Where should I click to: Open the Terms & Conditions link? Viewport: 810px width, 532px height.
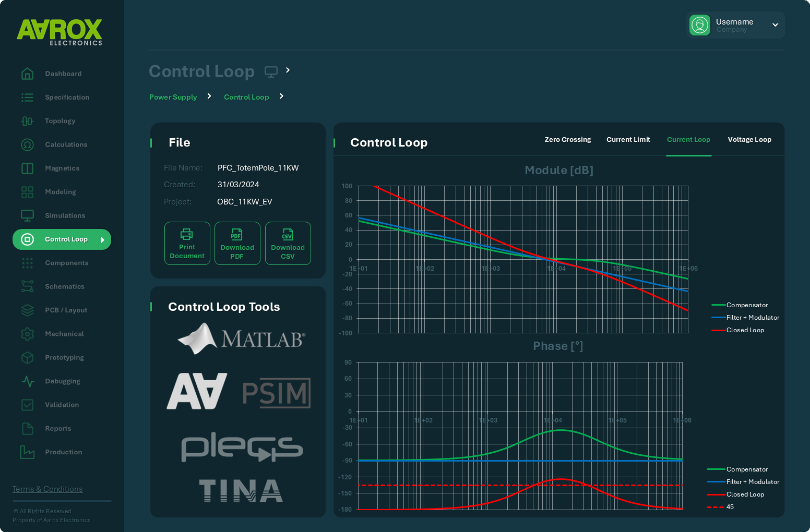coord(47,489)
